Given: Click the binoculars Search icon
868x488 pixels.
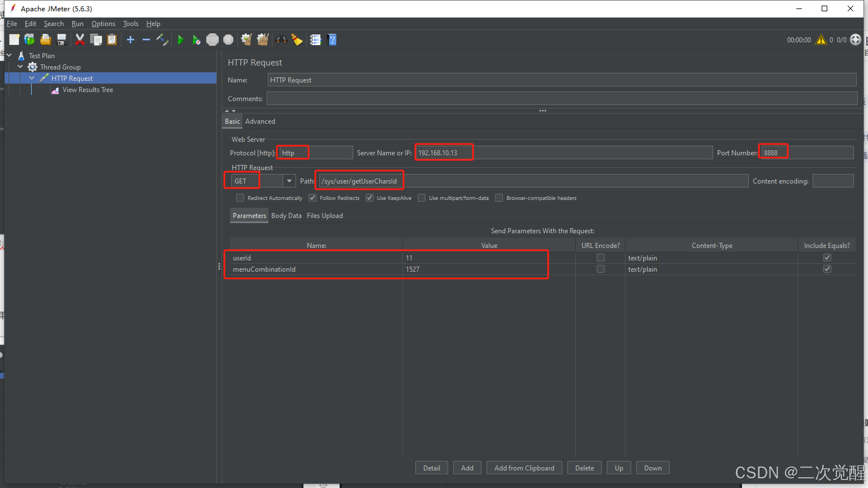Looking at the screenshot, I should tap(281, 40).
